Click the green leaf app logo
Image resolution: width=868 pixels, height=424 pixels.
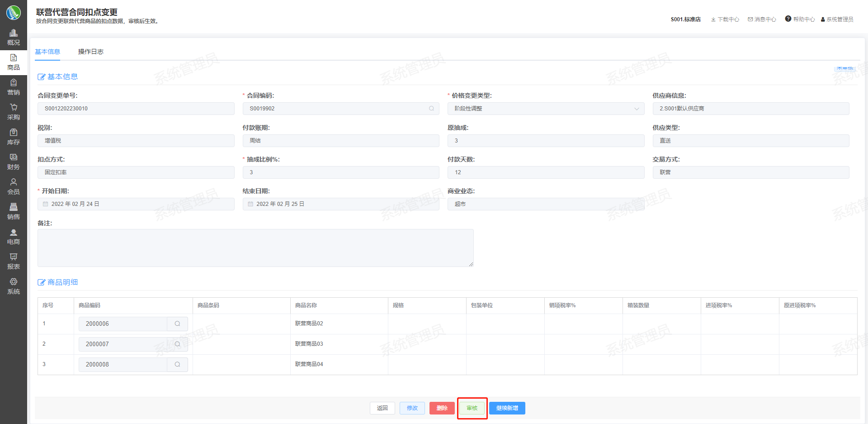(14, 12)
